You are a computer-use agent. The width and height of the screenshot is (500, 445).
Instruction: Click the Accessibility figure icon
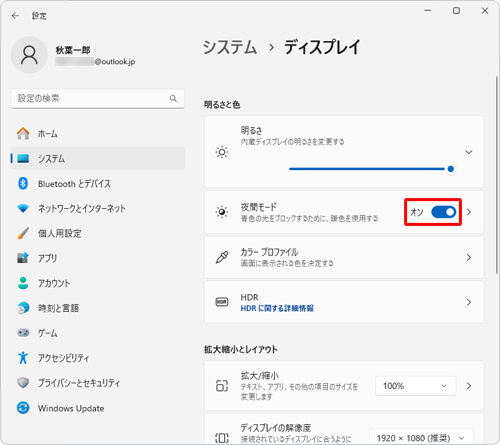point(23,358)
